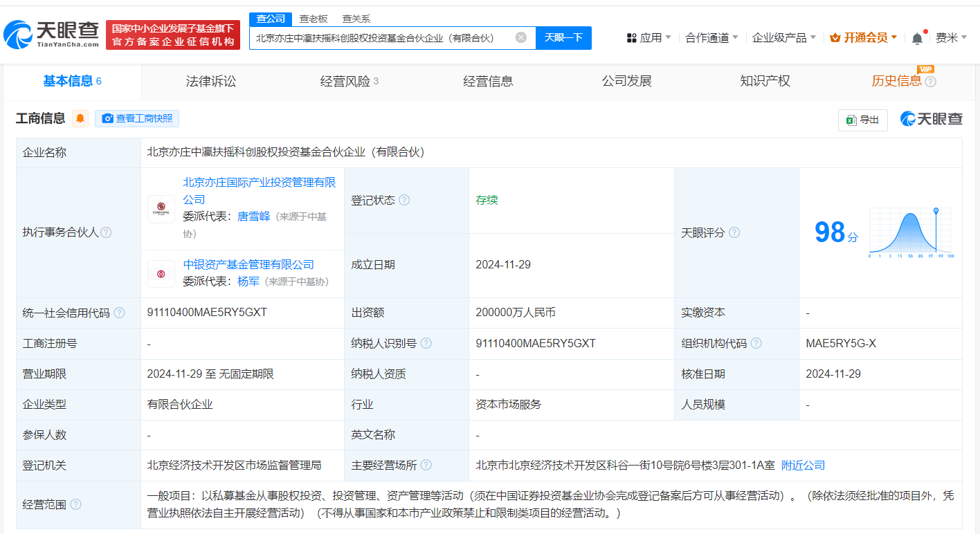
Task: Clear the search box with X icon
Action: tap(521, 37)
